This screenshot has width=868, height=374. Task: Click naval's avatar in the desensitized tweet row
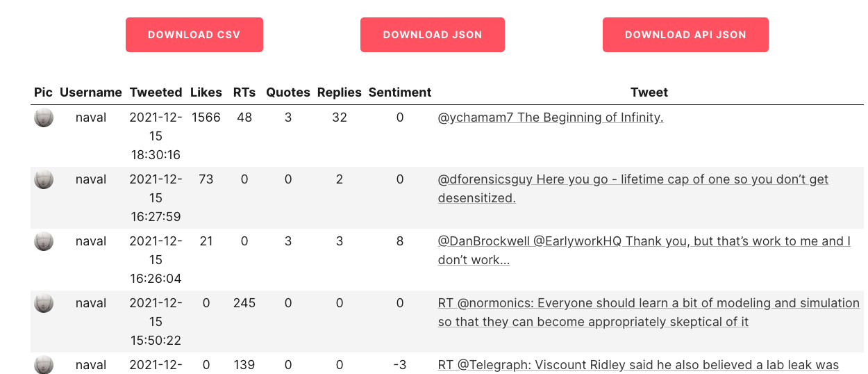pos(44,179)
